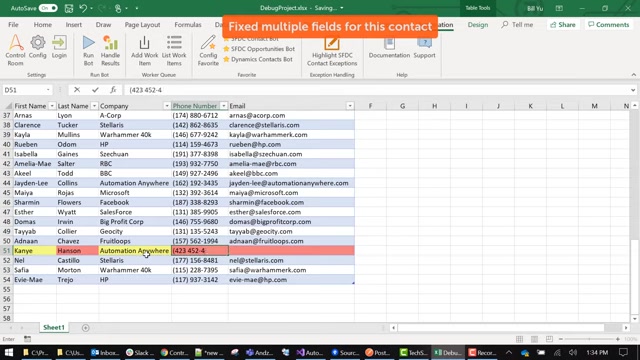Open the Control Room ribbon button
The width and height of the screenshot is (640, 360).
pyautogui.click(x=15, y=50)
